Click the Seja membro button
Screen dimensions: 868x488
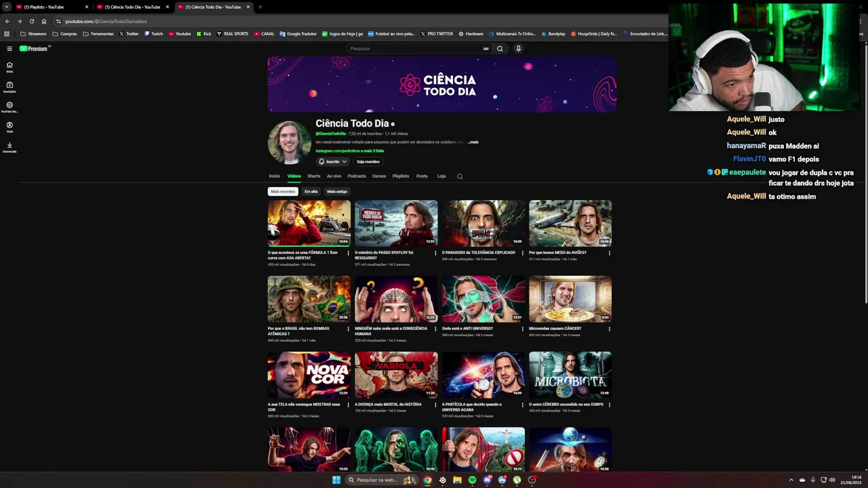pos(368,161)
